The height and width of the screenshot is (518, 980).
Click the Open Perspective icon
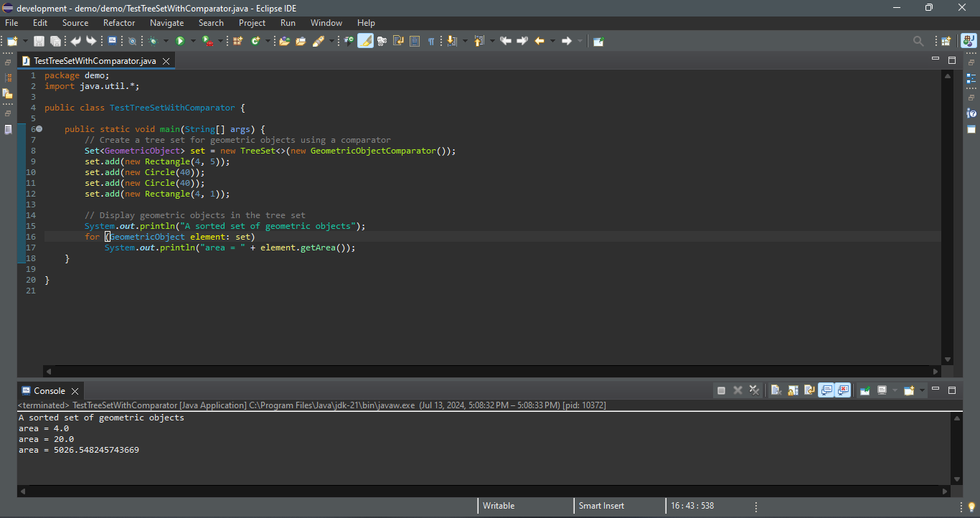[946, 41]
